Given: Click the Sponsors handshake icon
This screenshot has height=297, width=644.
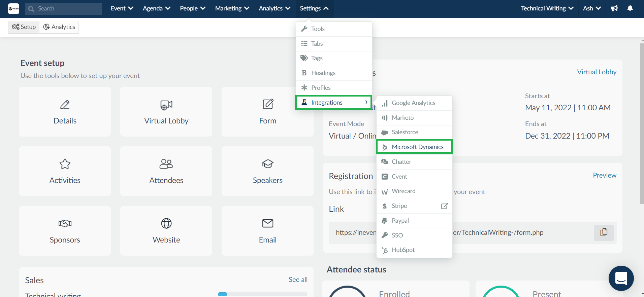Looking at the screenshot, I should (x=65, y=223).
